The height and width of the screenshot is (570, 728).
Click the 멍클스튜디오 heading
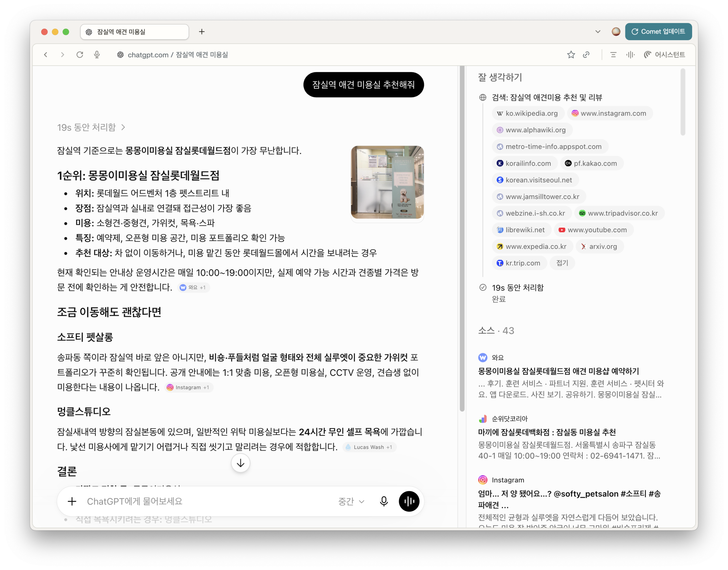84,411
